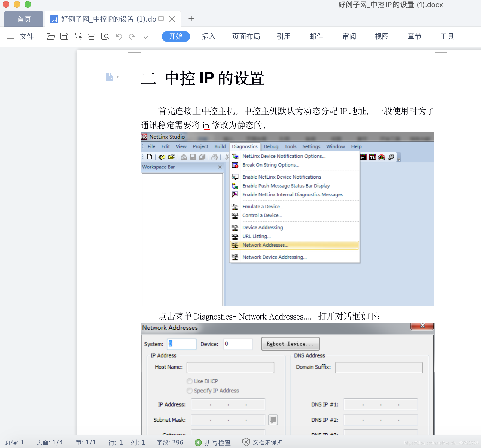Click the print icon

[92, 36]
